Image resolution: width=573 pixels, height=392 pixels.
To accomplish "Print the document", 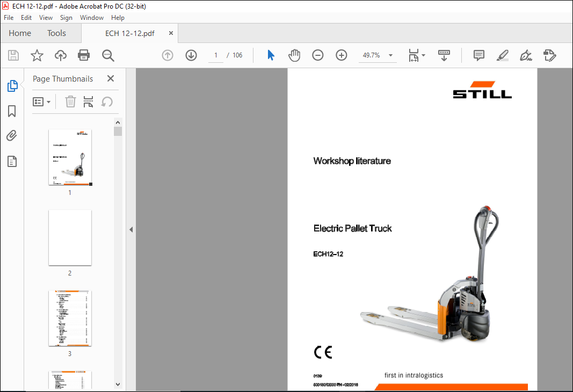I will pos(84,55).
